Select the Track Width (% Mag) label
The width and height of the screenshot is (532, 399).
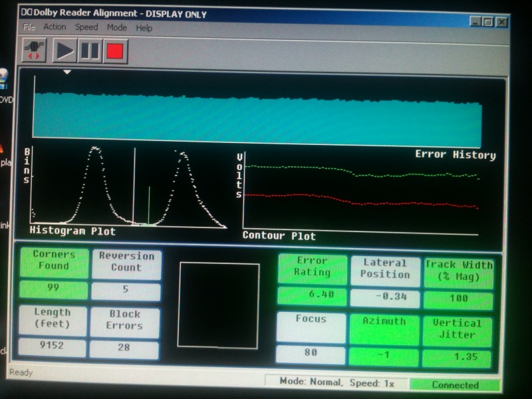[x=458, y=271]
